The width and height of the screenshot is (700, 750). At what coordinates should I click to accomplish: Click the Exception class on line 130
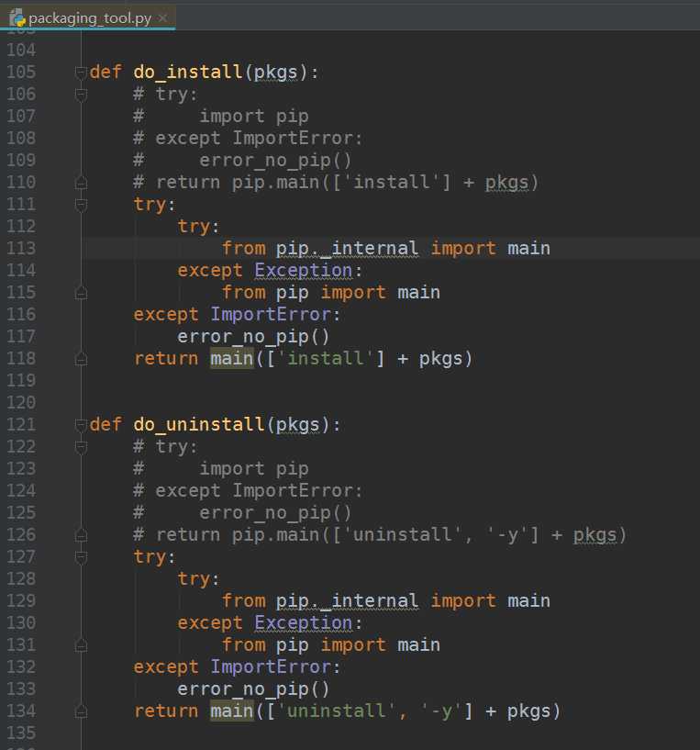pyautogui.click(x=303, y=622)
